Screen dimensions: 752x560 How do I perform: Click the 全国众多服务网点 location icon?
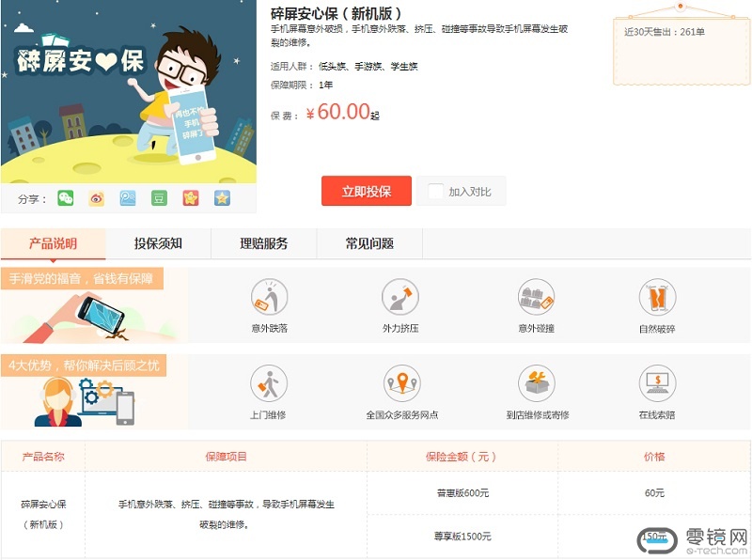click(x=402, y=383)
